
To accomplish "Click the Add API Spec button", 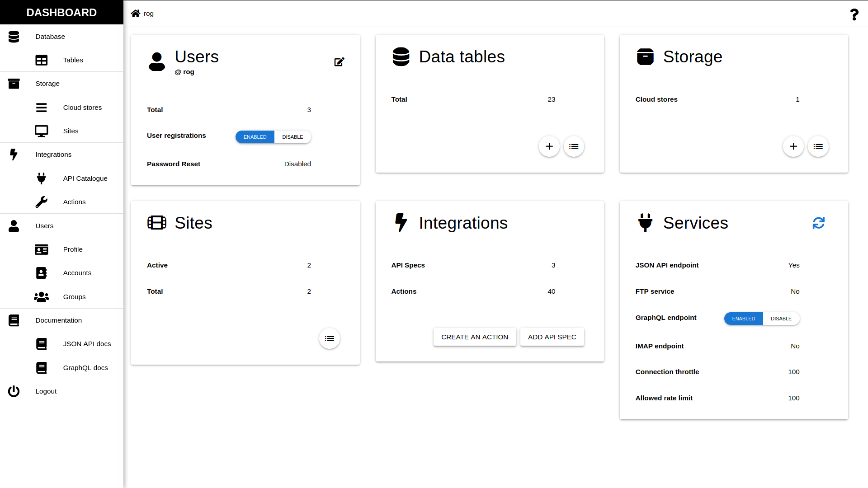I will point(552,337).
